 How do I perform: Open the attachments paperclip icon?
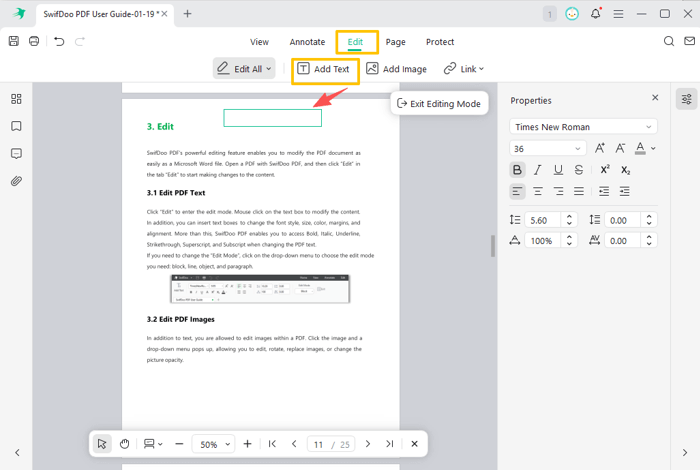(16, 181)
